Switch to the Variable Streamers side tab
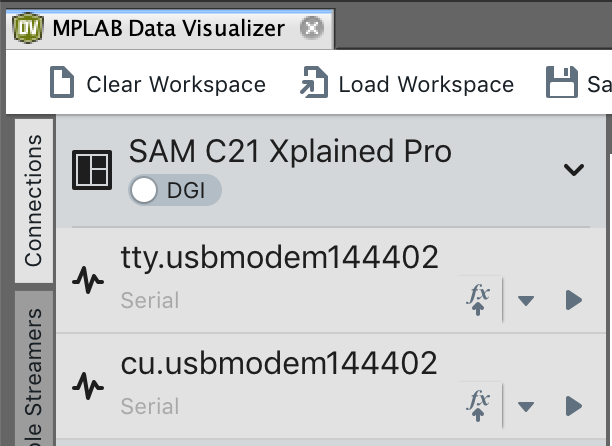 coord(34,380)
